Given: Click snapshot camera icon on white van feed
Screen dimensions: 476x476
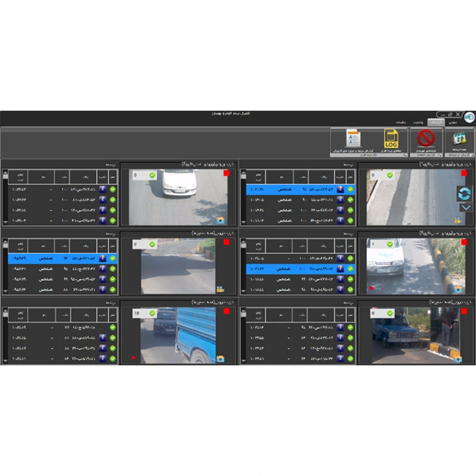Looking at the screenshot, I should coord(458,289).
